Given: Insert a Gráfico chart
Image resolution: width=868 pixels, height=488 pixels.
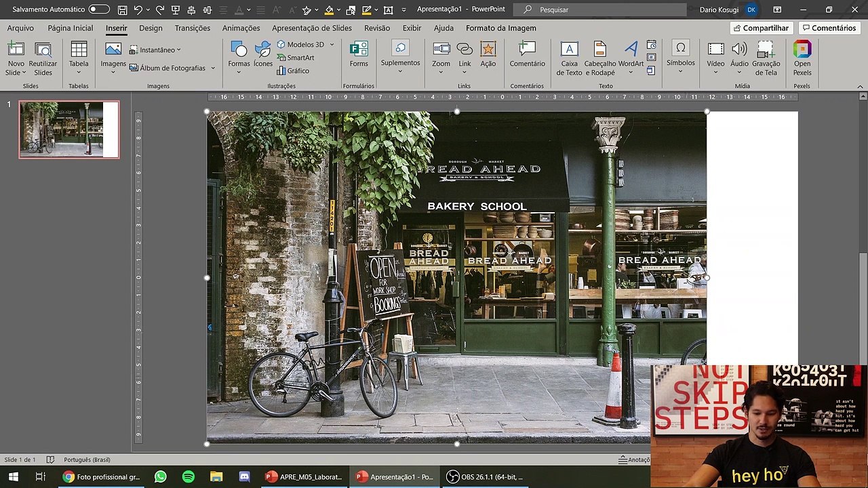Looking at the screenshot, I should point(293,70).
